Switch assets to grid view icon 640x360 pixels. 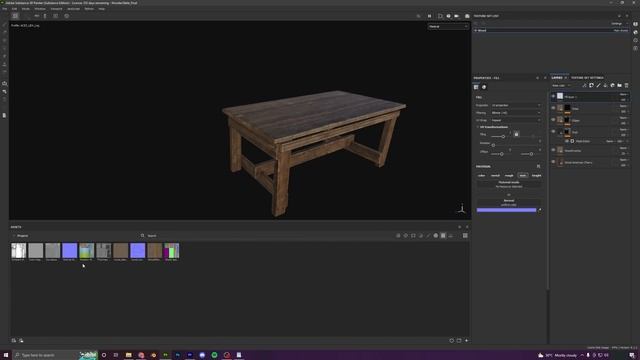(x=465, y=236)
